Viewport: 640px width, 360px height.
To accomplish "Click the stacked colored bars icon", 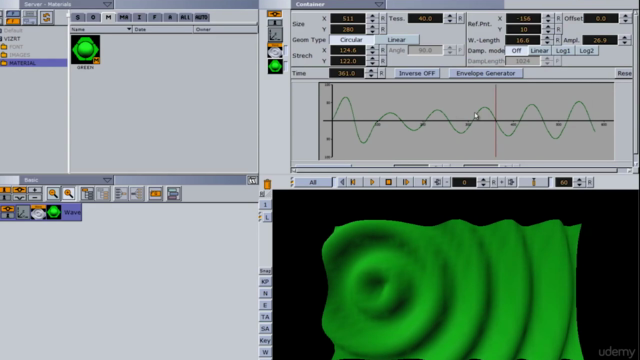I will pyautogui.click(x=173, y=193).
